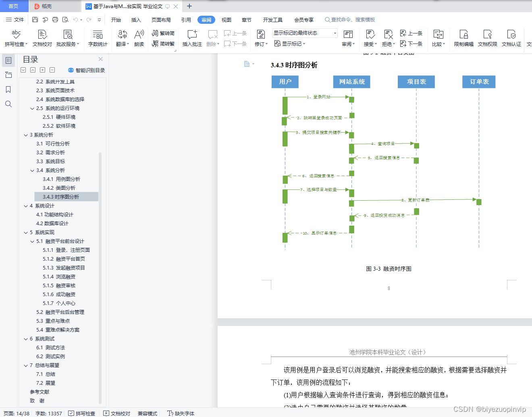Open the 开发工具 ribbon tab
The height and width of the screenshot is (417, 532).
tap(273, 20)
